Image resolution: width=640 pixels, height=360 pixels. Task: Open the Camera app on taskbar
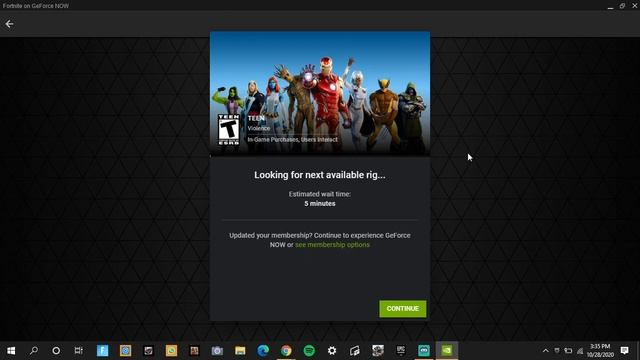[x=217, y=350]
